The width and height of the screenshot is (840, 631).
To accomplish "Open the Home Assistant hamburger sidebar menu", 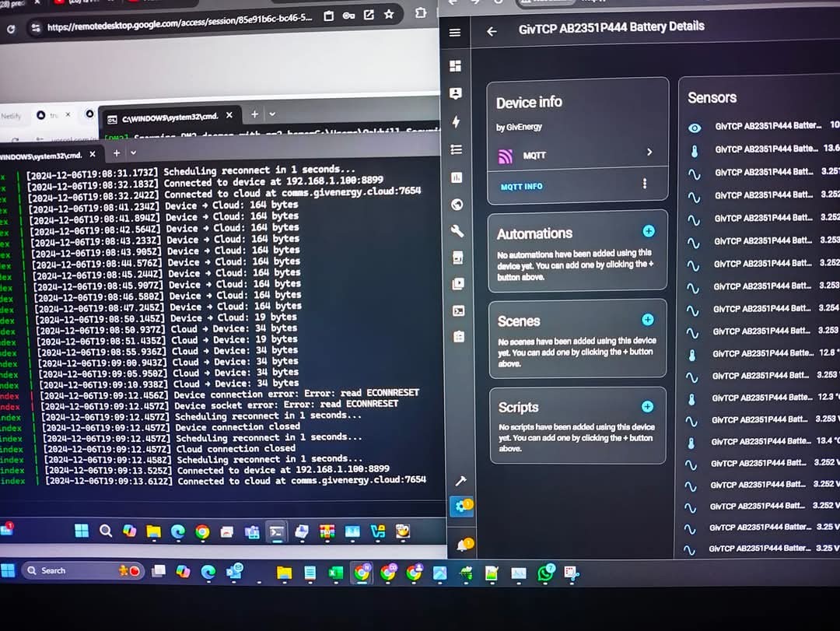I will click(455, 33).
